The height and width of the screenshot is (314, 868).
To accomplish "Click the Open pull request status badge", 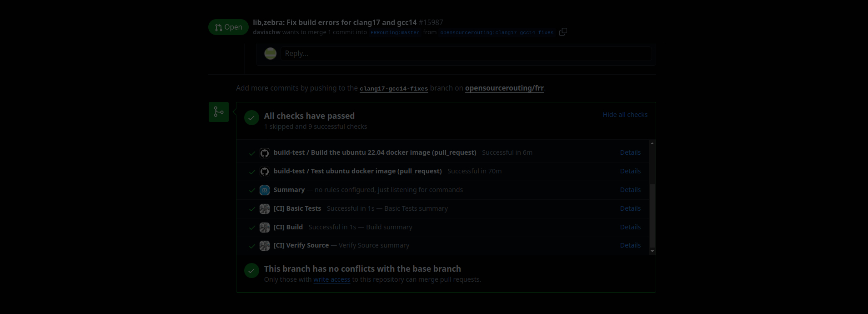I will pos(228,27).
